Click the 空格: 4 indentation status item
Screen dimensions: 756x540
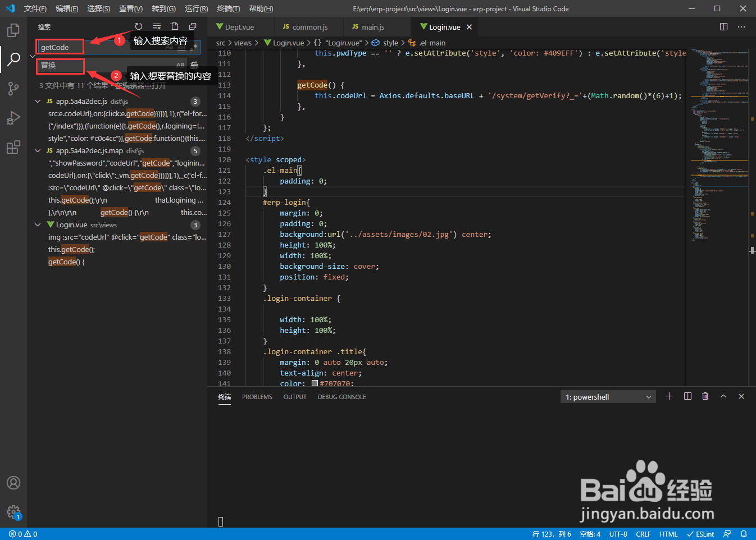pos(590,534)
